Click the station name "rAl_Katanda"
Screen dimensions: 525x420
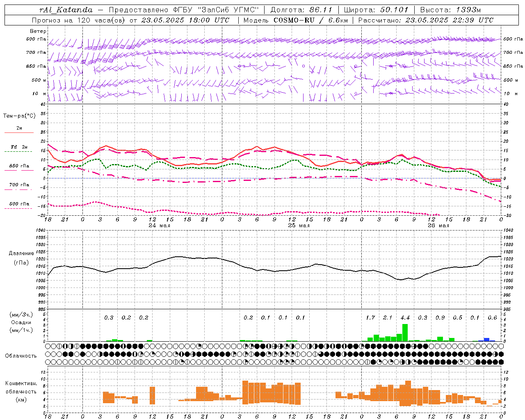point(66,9)
